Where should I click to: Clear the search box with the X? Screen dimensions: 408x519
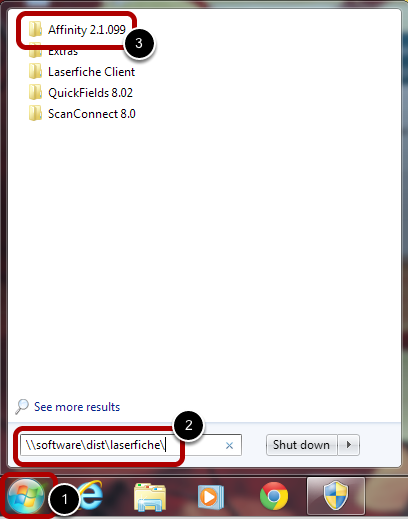click(x=229, y=445)
